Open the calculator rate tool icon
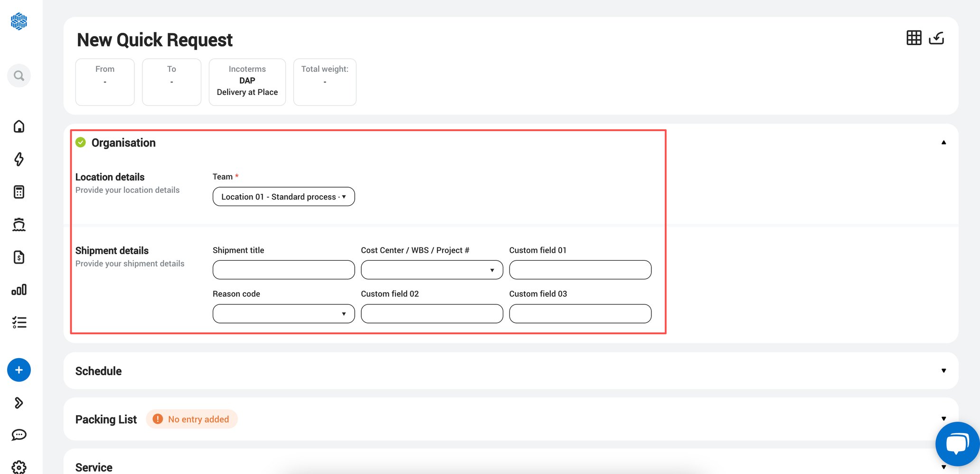The height and width of the screenshot is (474, 980). (19, 191)
